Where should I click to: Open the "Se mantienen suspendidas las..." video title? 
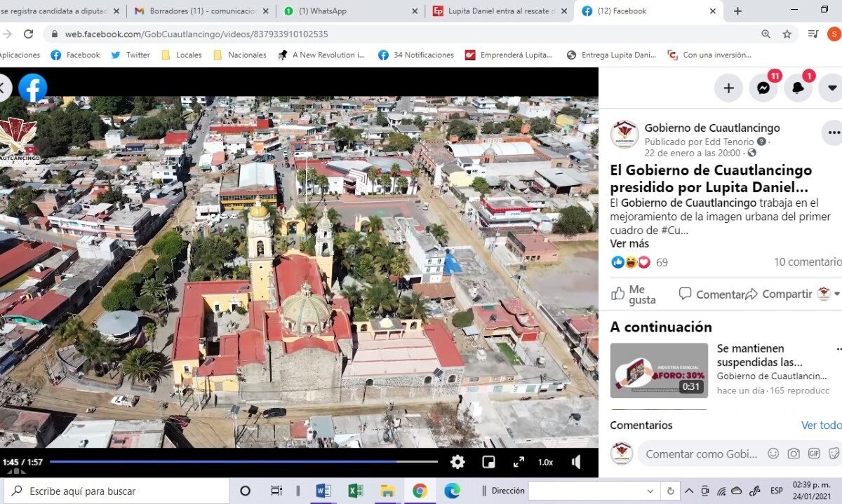click(760, 355)
